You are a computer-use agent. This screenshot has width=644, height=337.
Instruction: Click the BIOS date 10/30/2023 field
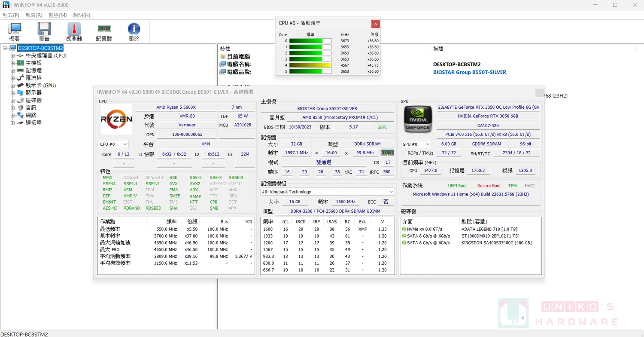[x=300, y=127]
